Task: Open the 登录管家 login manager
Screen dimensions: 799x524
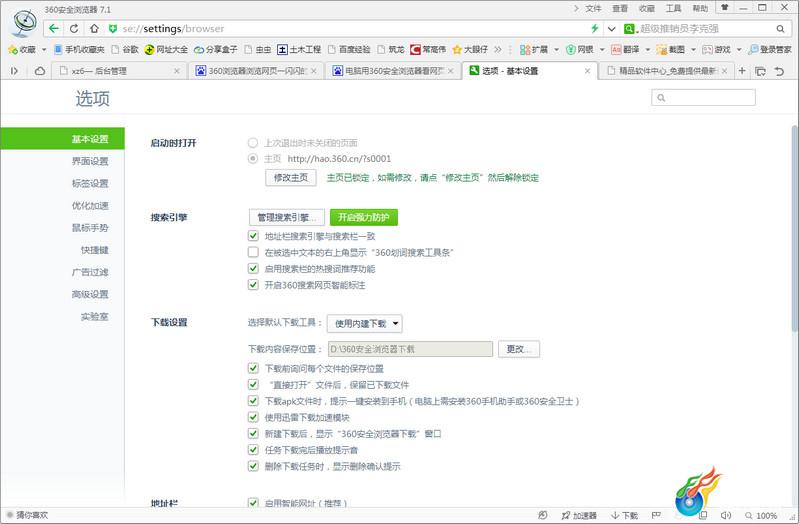Action: pyautogui.click(x=769, y=49)
